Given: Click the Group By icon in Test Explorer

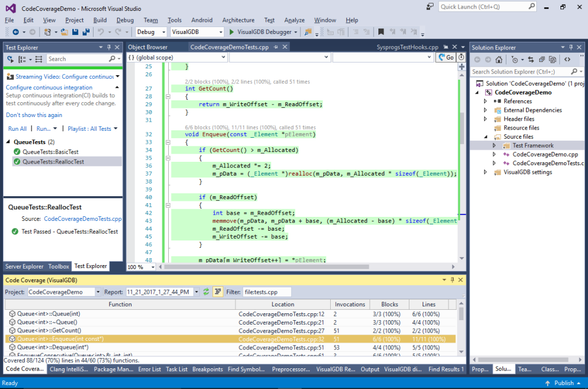Looking at the screenshot, I should 22,59.
